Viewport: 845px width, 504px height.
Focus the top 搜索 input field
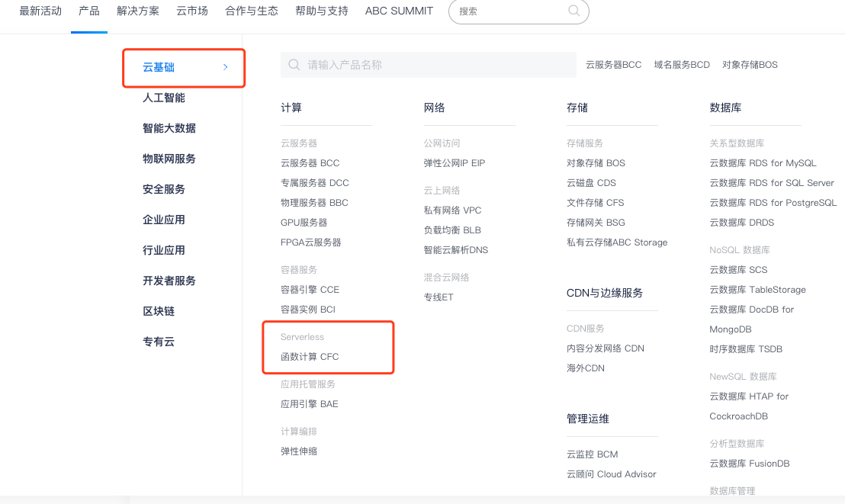(x=519, y=11)
